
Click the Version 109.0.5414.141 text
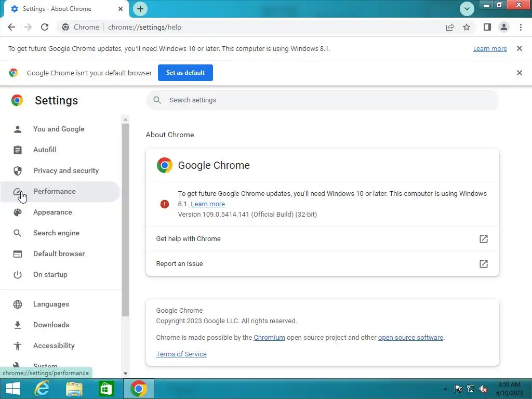(247, 215)
